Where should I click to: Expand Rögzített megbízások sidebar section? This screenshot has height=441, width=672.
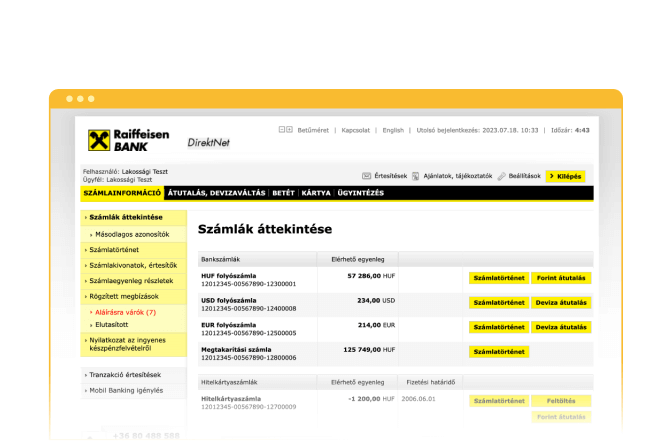[126, 296]
